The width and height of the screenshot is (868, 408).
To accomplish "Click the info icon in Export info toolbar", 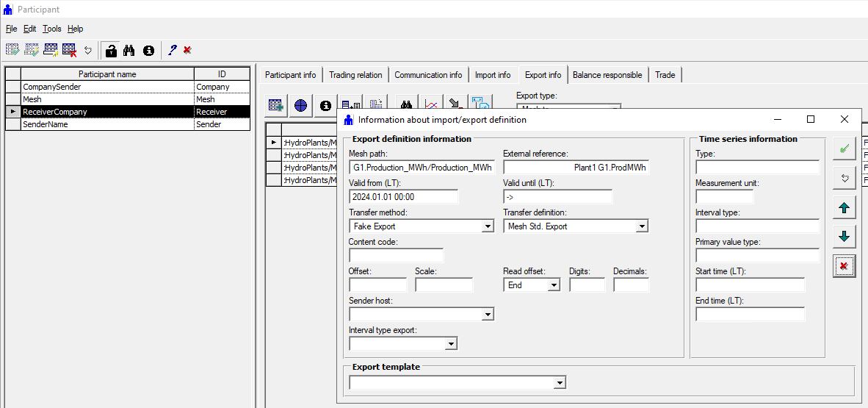I will point(325,105).
